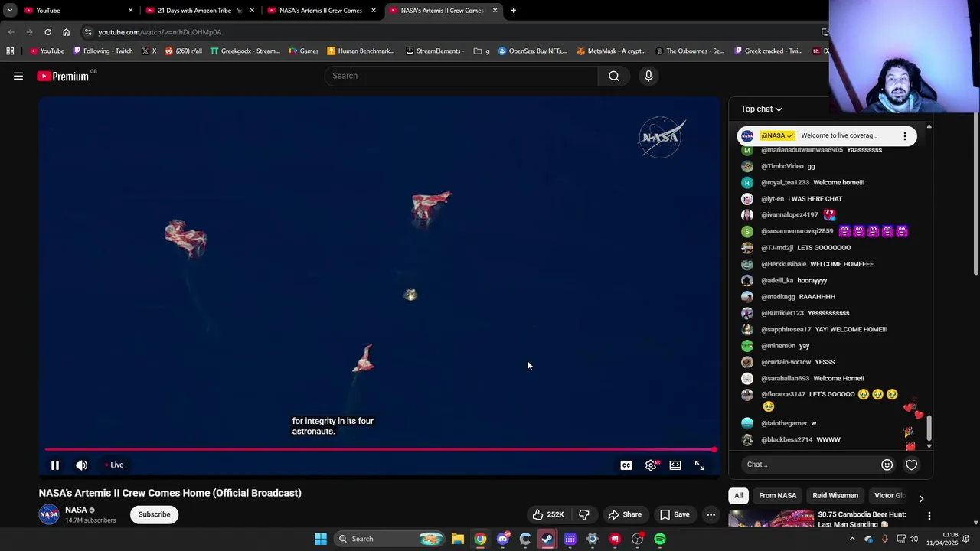980x551 pixels.
Task: Start voice search with microphone icon
Action: pyautogui.click(x=648, y=76)
